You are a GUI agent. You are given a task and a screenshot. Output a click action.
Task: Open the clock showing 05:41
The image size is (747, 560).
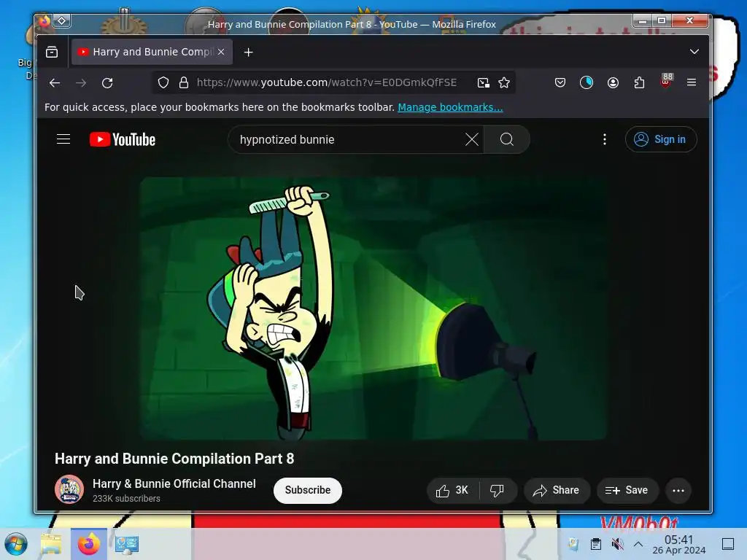(679, 544)
